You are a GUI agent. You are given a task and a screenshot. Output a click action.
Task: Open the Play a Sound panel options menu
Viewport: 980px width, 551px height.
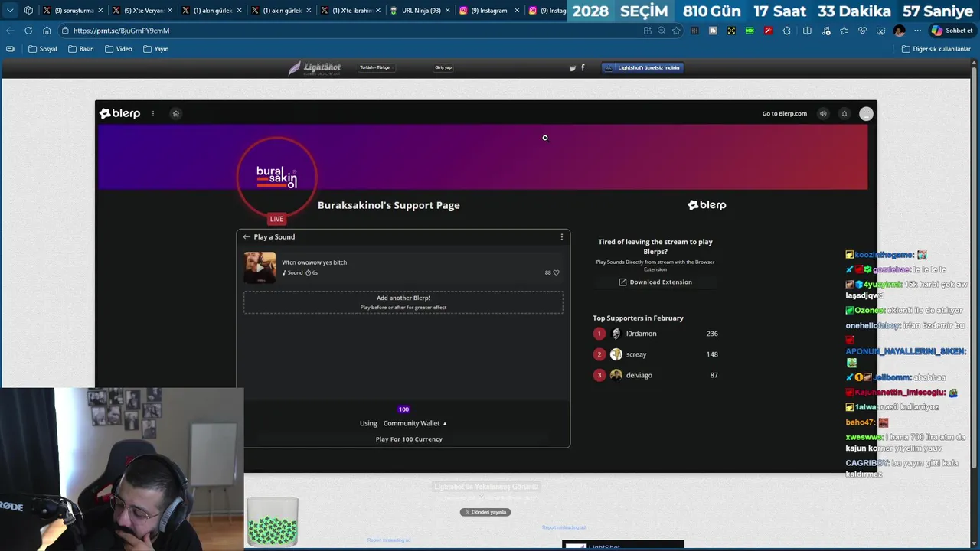[562, 237]
